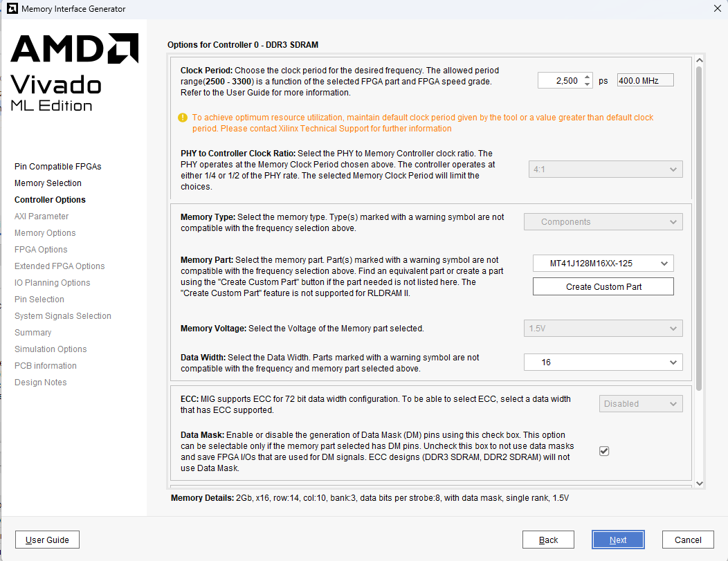
Task: Click the Next button
Action: pos(618,540)
